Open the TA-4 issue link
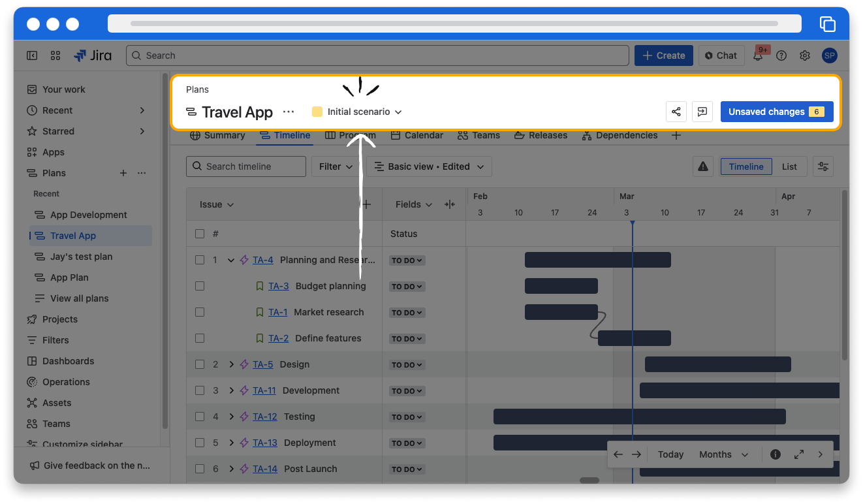The height and width of the screenshot is (504, 863). coord(263,260)
